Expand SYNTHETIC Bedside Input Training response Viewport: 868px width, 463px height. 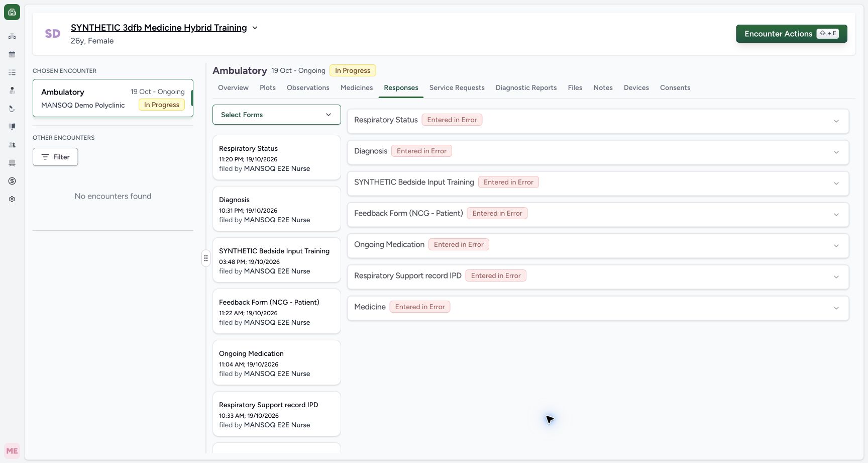click(598, 183)
